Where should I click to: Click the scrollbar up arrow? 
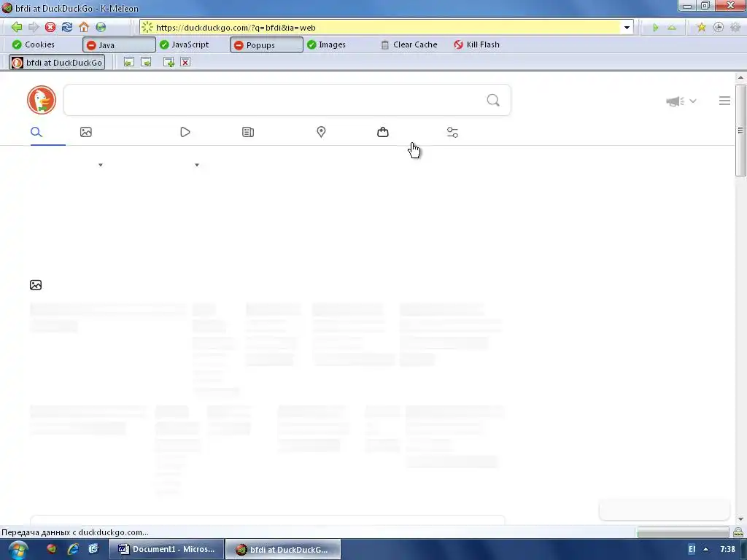click(740, 77)
